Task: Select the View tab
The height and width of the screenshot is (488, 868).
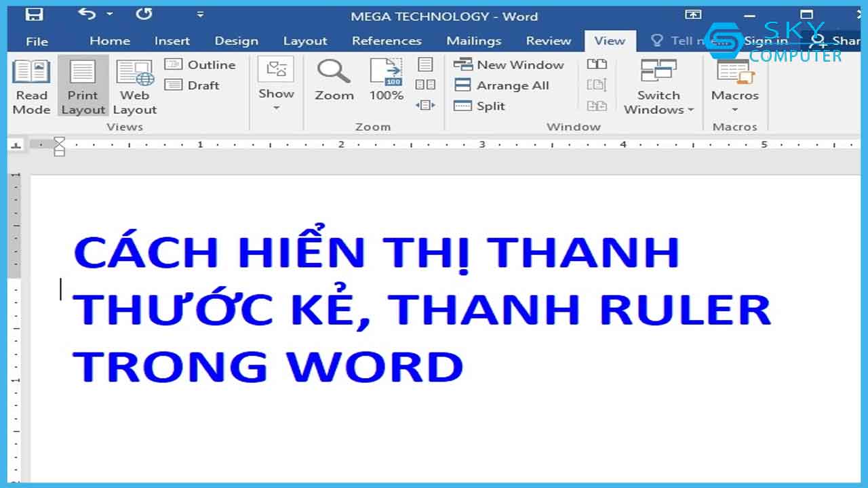Action: click(x=610, y=41)
